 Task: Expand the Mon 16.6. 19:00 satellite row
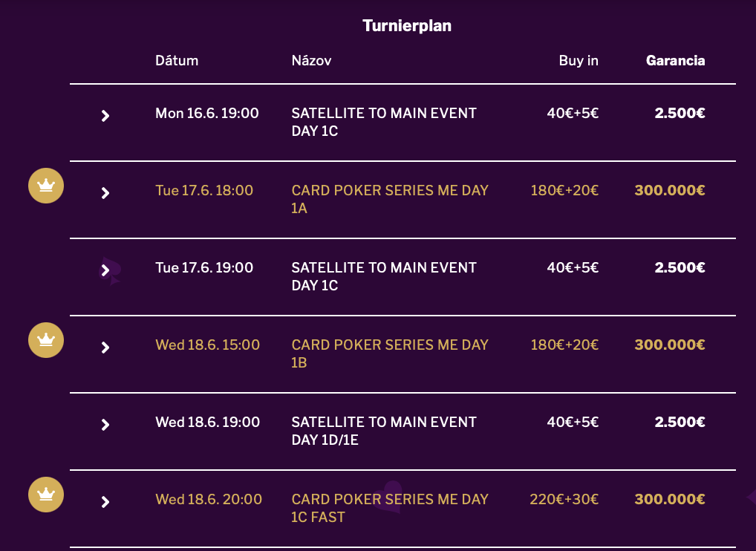105,116
